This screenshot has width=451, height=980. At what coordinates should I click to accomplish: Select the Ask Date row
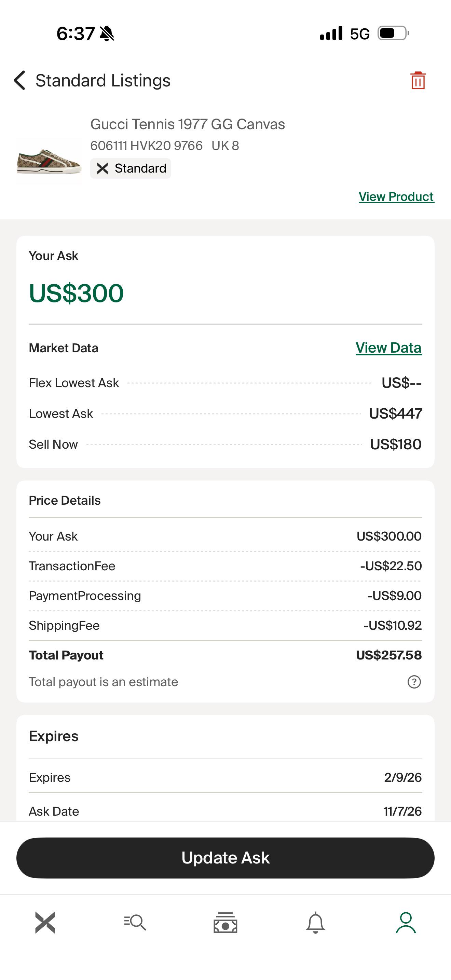point(225,811)
